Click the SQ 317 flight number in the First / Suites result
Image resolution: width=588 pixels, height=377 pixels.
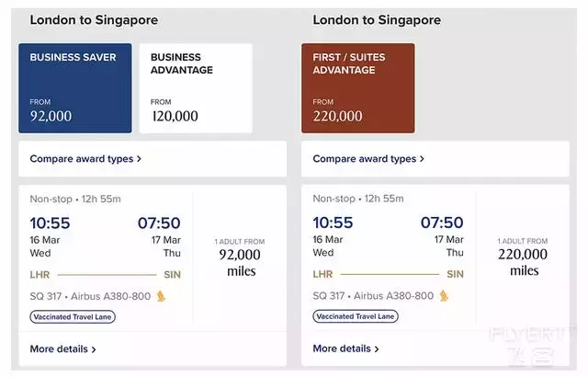coord(332,296)
